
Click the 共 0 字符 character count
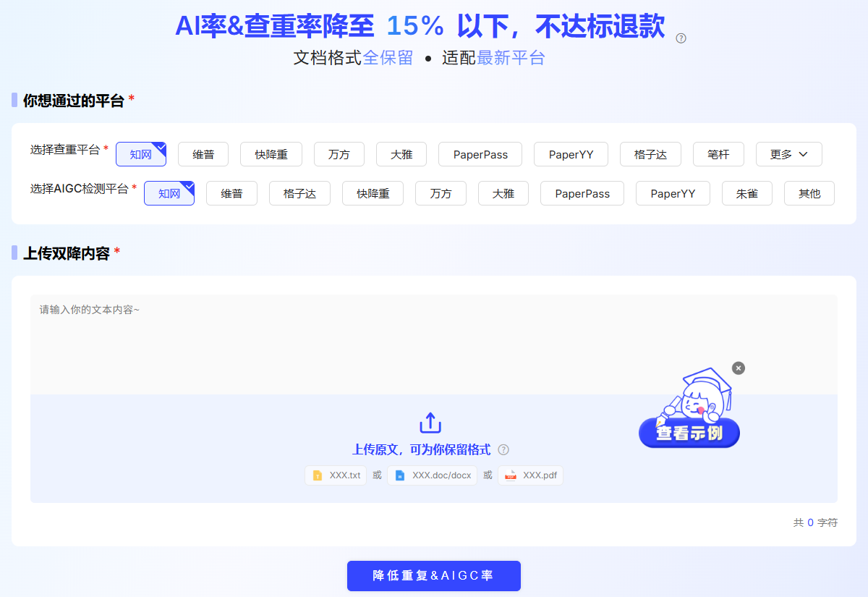pos(815,522)
